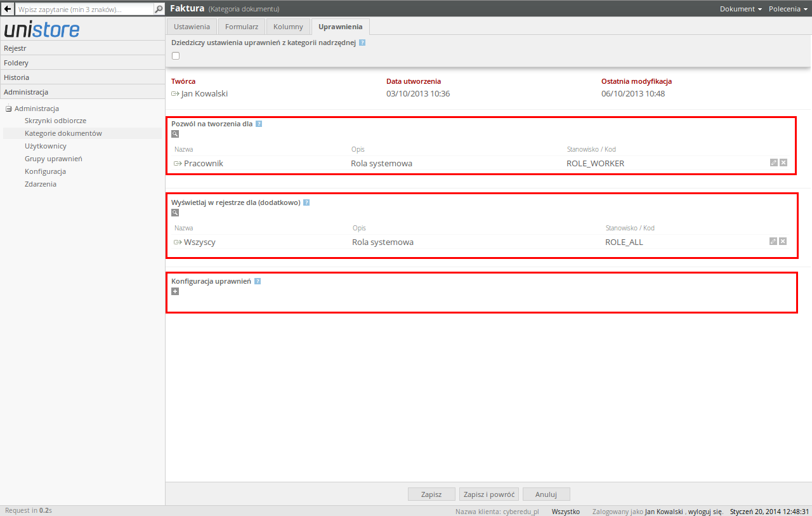Click the Wszystko link in status bar
The width and height of the screenshot is (812, 516).
566,512
